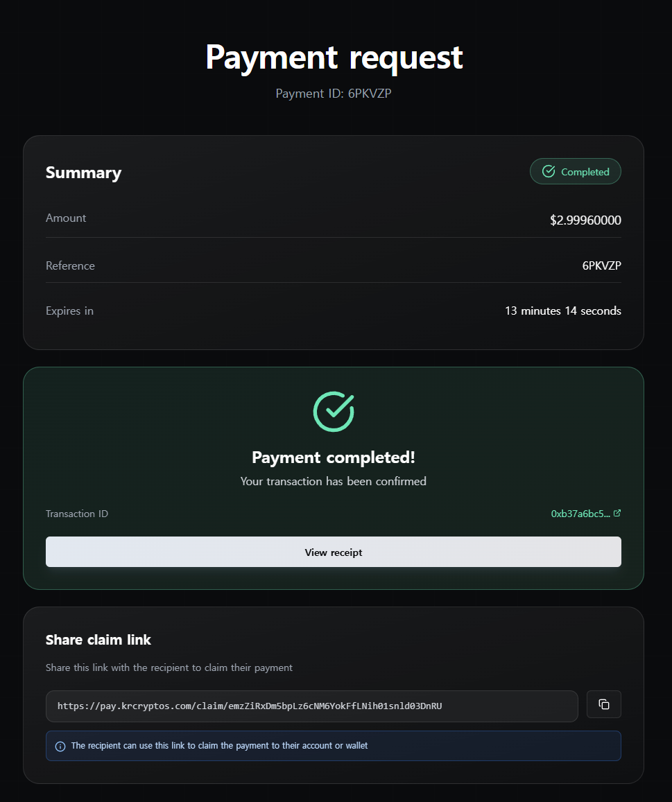The height and width of the screenshot is (802, 672).
Task: Click the small check icon in Completed badge
Action: coord(549,171)
